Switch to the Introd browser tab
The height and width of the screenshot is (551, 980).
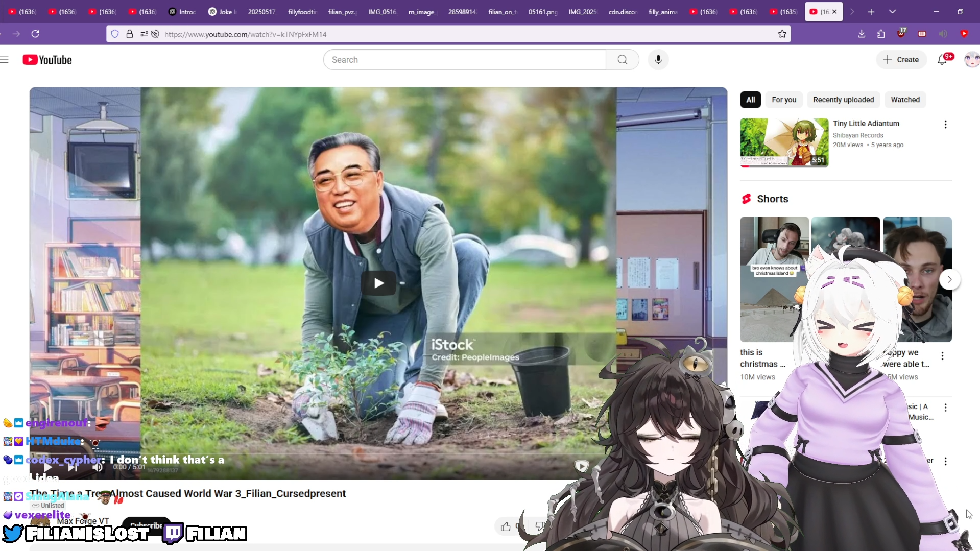click(183, 12)
